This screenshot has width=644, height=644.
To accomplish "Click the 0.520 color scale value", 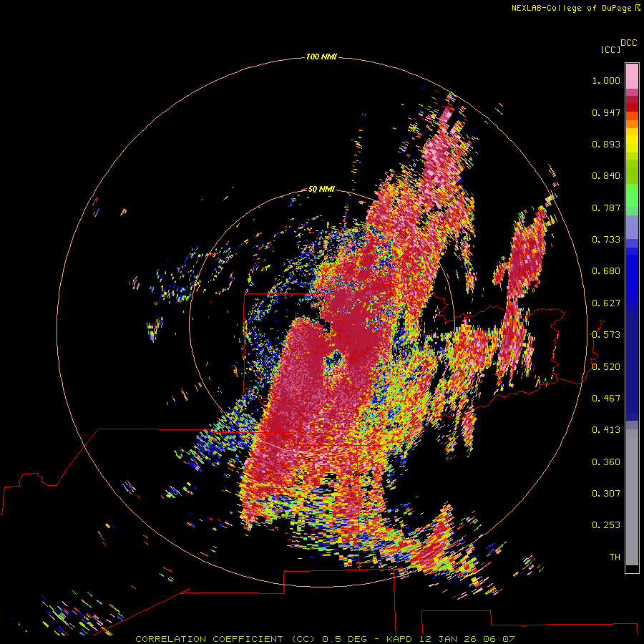I will 606,367.
